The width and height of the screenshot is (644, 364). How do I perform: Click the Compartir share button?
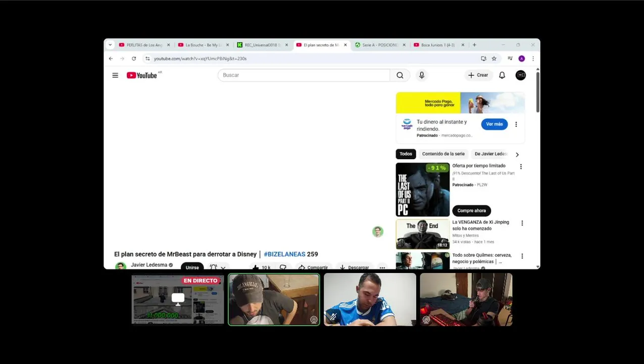(x=314, y=266)
